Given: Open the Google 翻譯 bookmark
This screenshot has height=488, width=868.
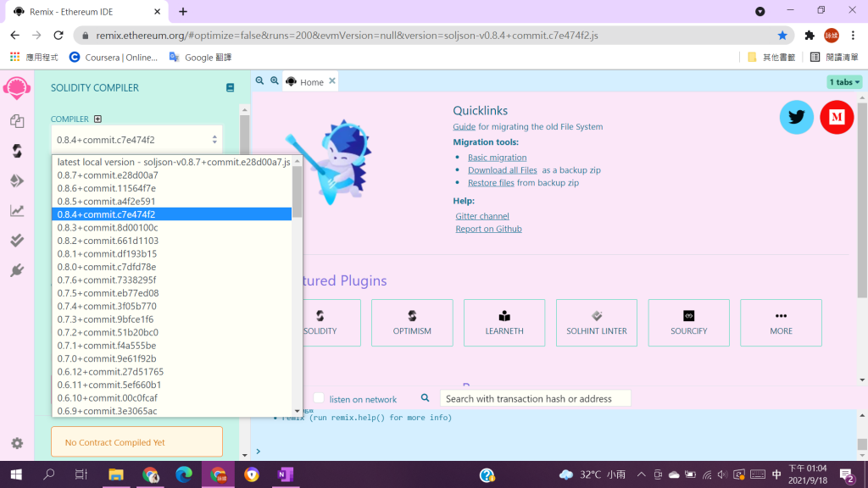Looking at the screenshot, I should (x=200, y=58).
